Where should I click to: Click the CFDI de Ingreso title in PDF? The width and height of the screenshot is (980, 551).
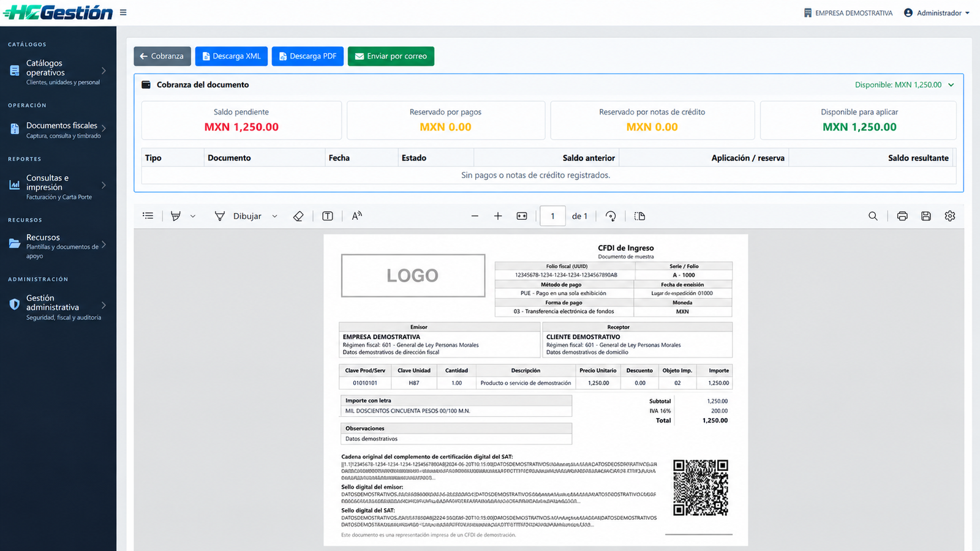626,248
